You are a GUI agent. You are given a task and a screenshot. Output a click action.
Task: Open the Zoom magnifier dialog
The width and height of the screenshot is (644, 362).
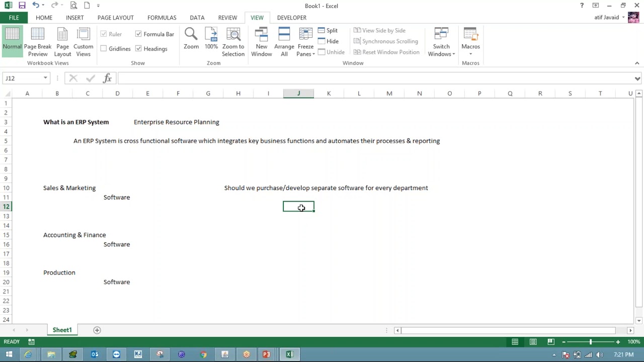191,39
